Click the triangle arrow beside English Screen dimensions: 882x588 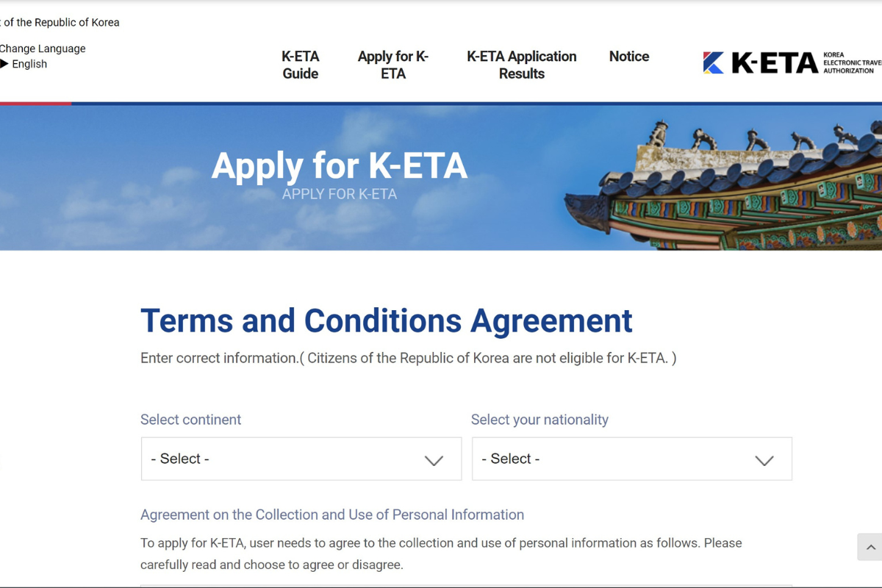(4, 64)
